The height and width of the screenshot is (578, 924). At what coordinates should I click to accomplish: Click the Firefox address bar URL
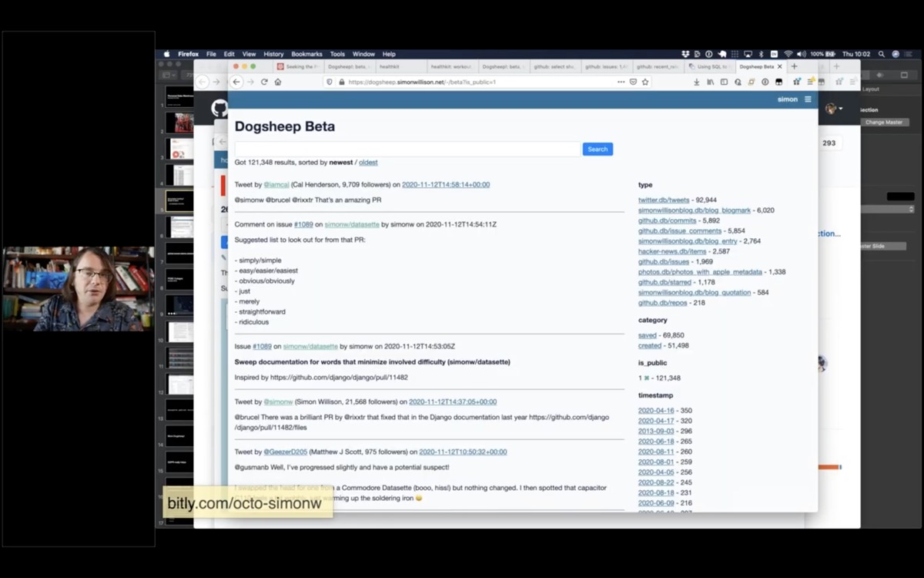coord(421,82)
